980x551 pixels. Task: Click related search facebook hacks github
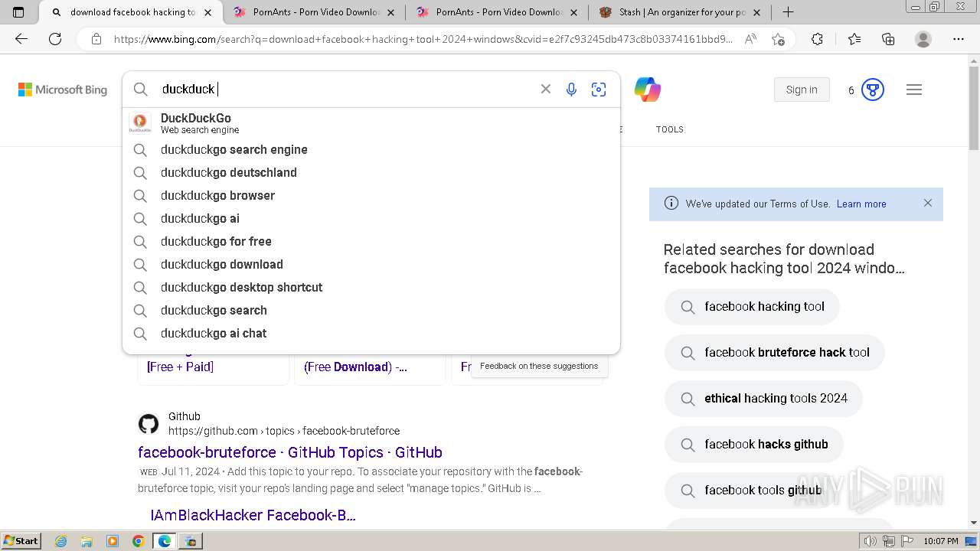click(754, 445)
